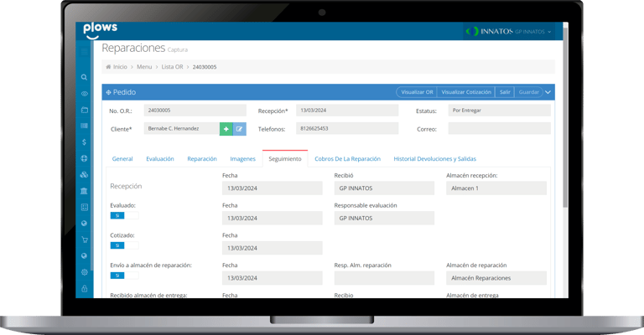Click the Recibió field GP INNATOS
This screenshot has width=644, height=335.
[x=384, y=188]
